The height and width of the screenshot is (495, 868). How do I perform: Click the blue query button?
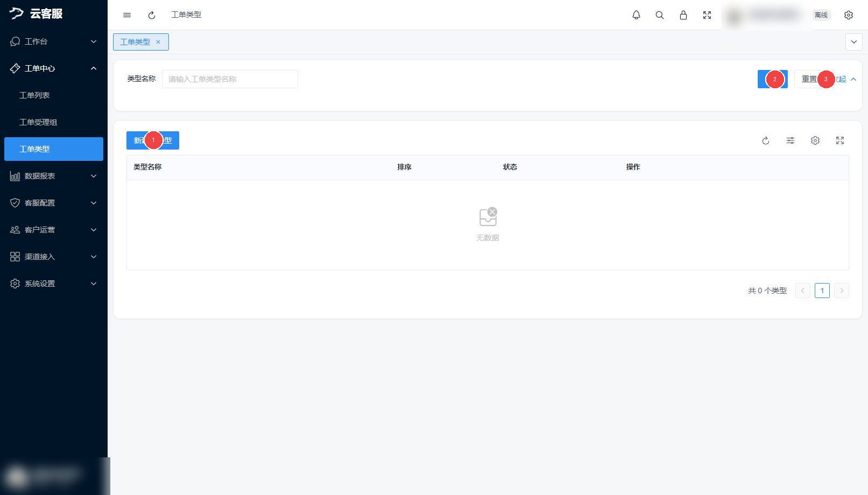(773, 79)
